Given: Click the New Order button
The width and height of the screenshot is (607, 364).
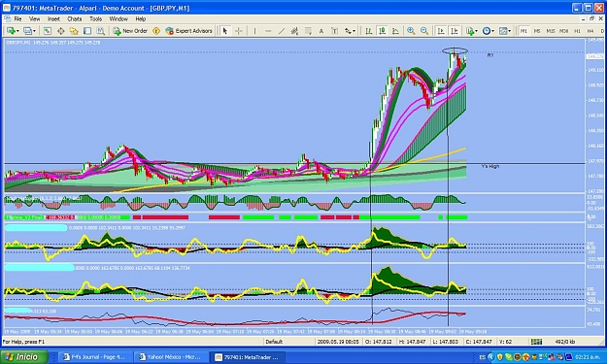Looking at the screenshot, I should 130,31.
